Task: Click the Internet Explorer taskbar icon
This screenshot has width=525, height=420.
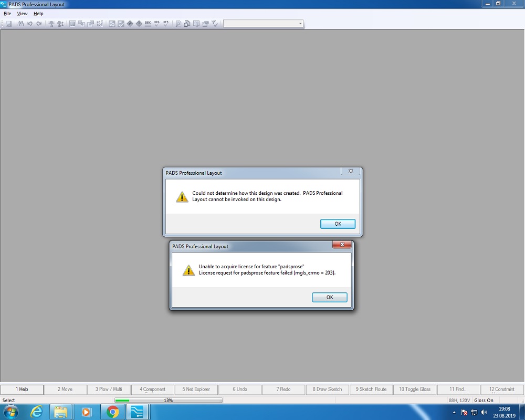Action: 37,412
